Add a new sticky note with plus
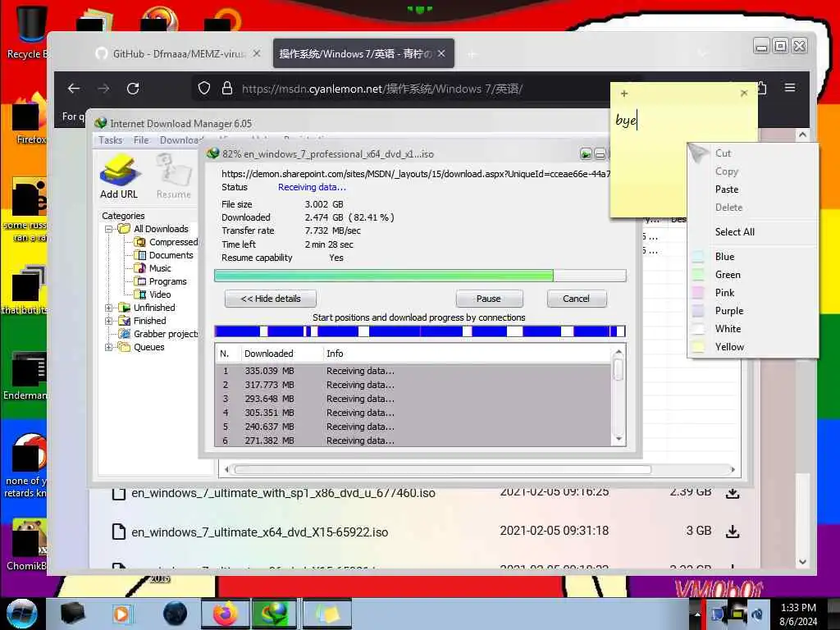 point(624,94)
